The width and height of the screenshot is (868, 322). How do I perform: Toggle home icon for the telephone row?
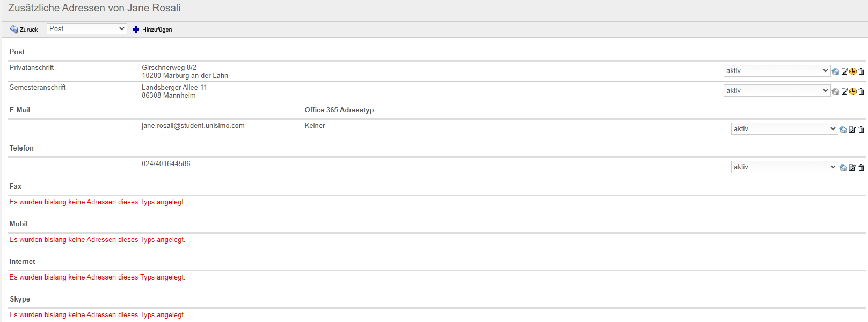[843, 168]
